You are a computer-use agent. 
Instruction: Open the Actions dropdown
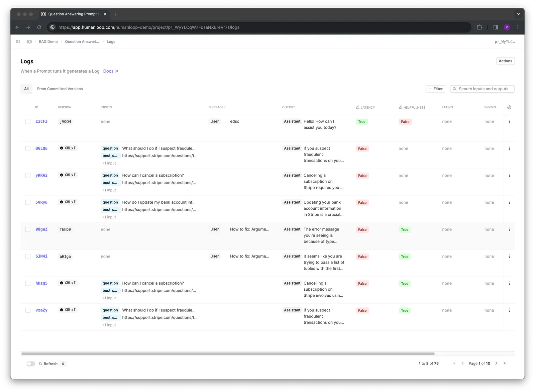[x=505, y=61]
